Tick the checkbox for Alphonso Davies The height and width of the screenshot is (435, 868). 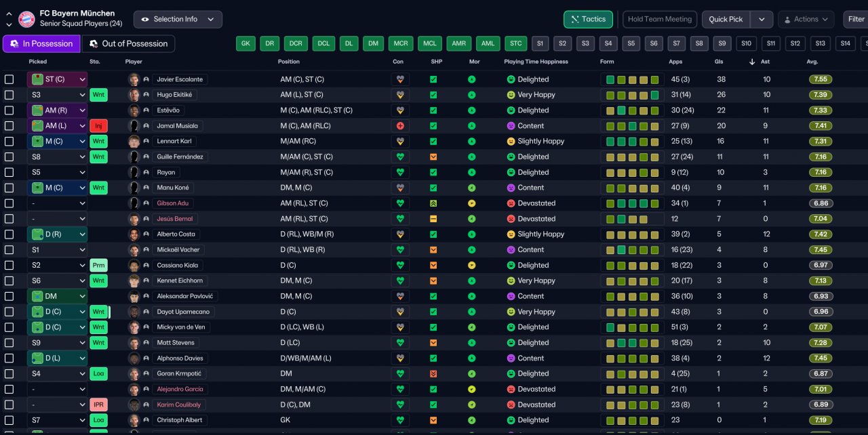(9, 358)
